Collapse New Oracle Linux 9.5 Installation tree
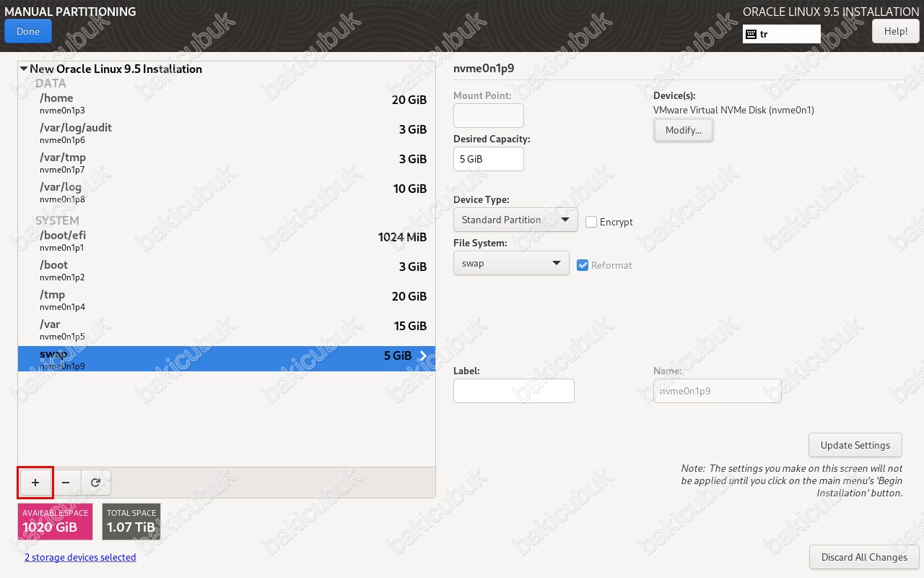The image size is (924, 578). pos(24,69)
